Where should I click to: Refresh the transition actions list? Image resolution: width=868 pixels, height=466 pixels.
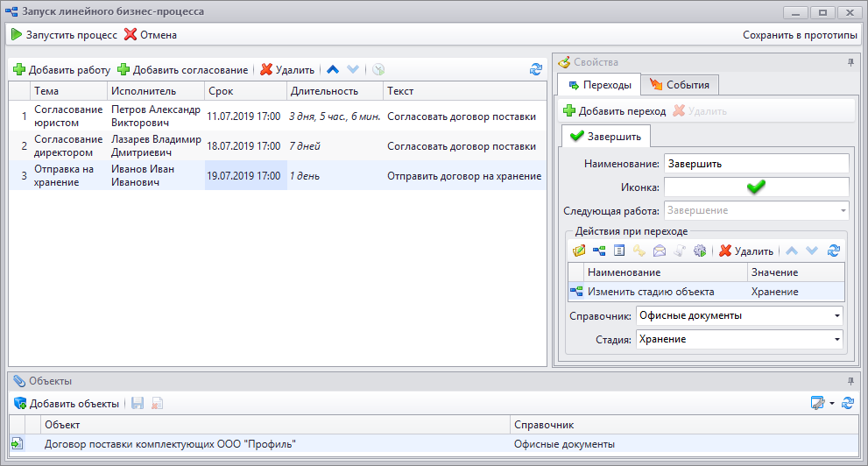coord(834,251)
